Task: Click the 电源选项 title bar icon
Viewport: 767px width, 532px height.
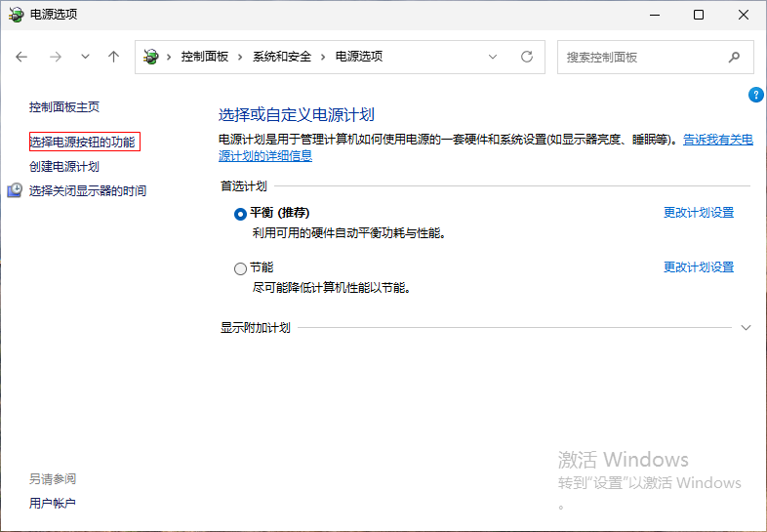Action: coord(16,15)
